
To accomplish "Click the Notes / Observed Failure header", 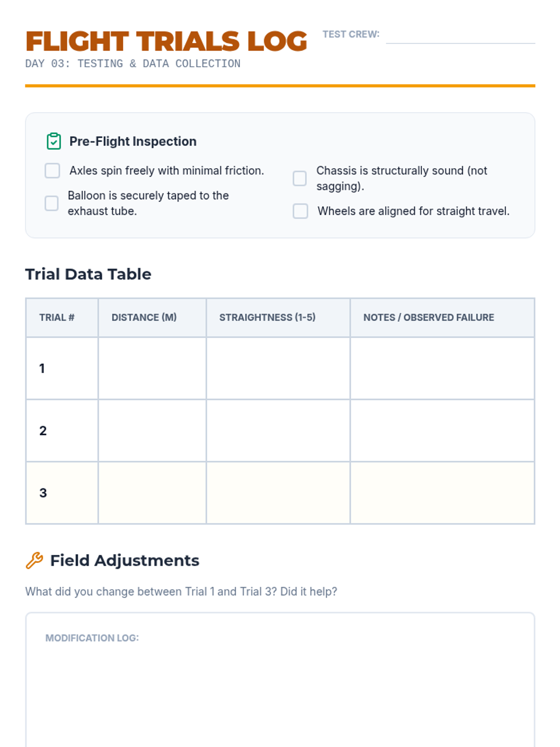I will pos(428,317).
